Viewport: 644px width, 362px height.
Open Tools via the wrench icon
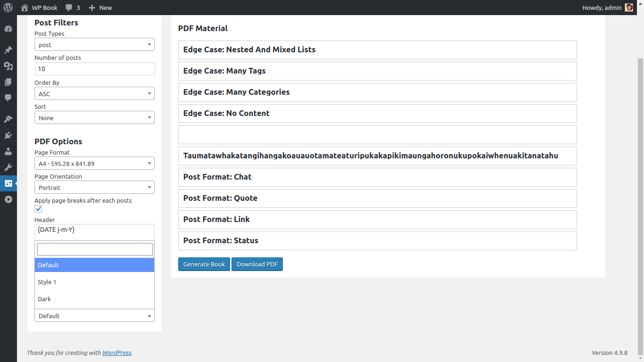tap(8, 167)
